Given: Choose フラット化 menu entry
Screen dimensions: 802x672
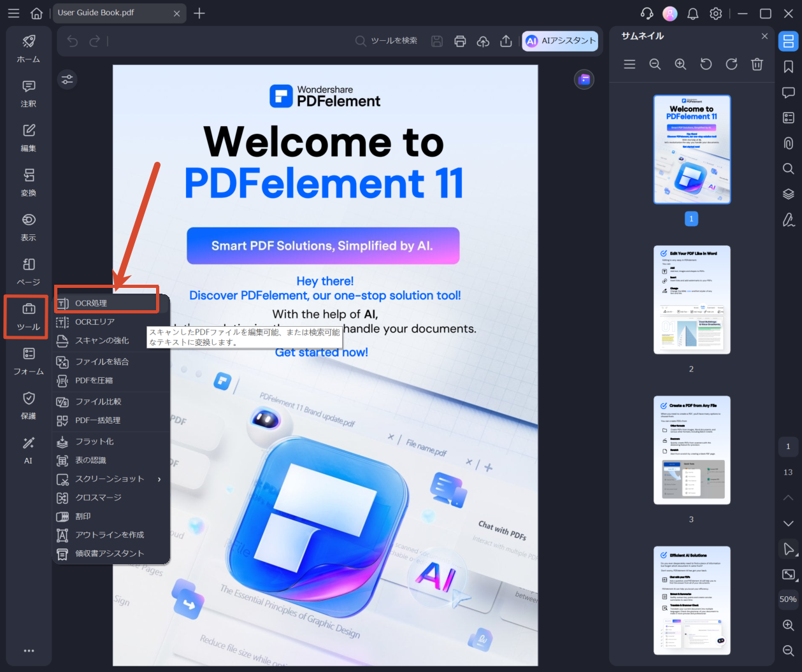Looking at the screenshot, I should 111,441.
